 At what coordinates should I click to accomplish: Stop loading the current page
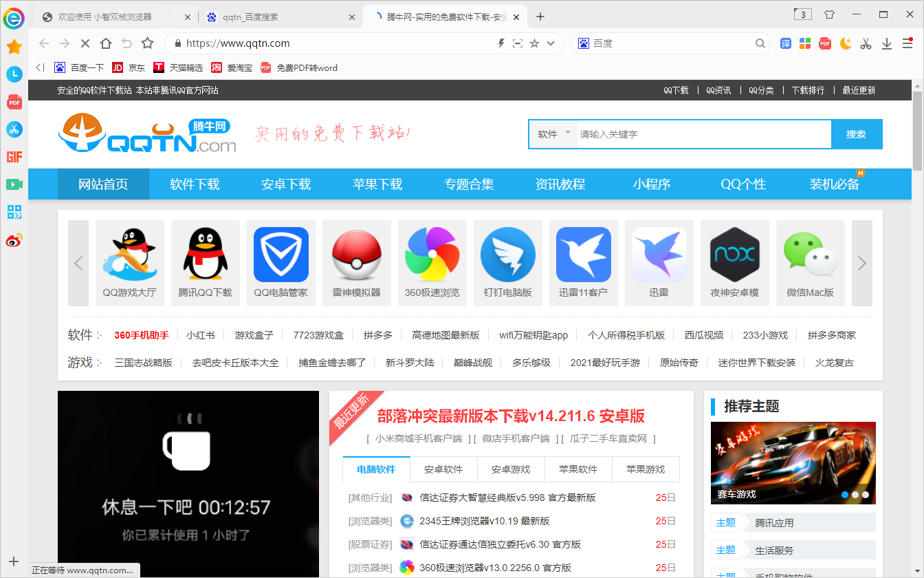85,43
